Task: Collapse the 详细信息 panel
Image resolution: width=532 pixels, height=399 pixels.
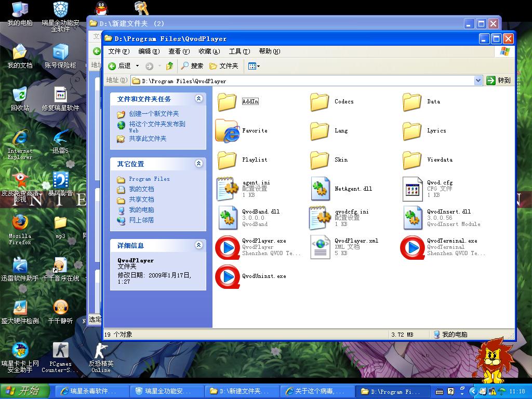Action: pos(199,245)
